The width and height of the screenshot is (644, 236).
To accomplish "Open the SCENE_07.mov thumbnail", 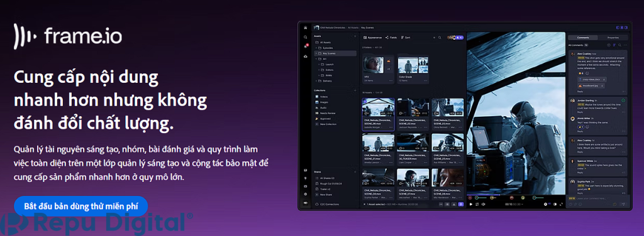I will 413,178.
